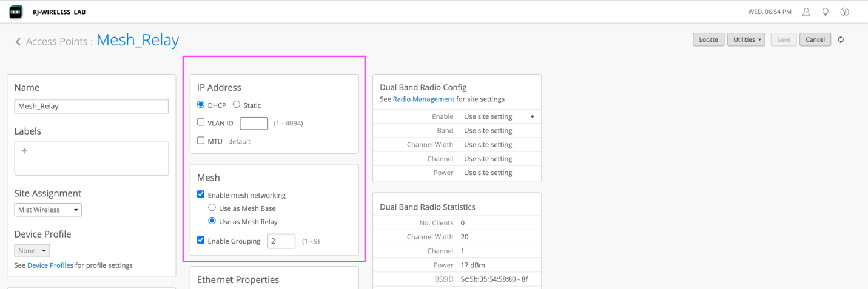Click the Locate button

[708, 40]
